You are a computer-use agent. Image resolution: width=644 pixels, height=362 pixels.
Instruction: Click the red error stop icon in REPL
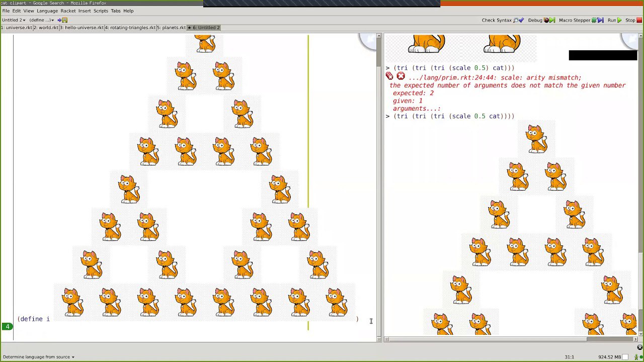coord(400,76)
